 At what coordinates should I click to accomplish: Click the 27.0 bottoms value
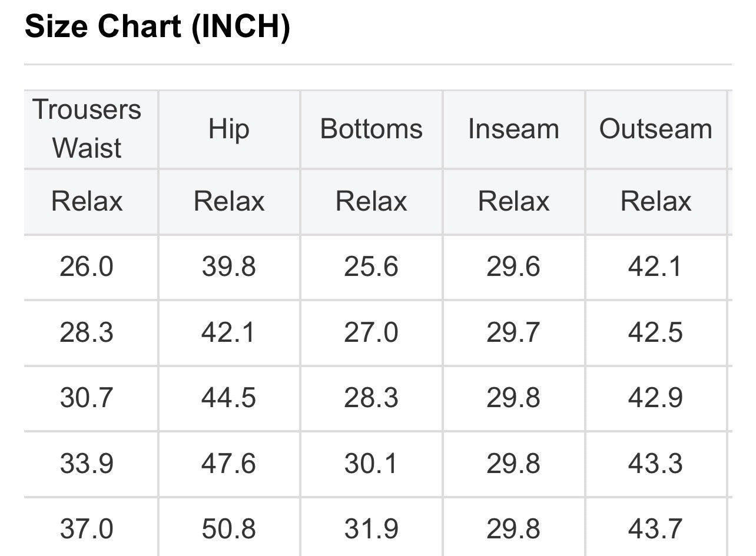[371, 332]
